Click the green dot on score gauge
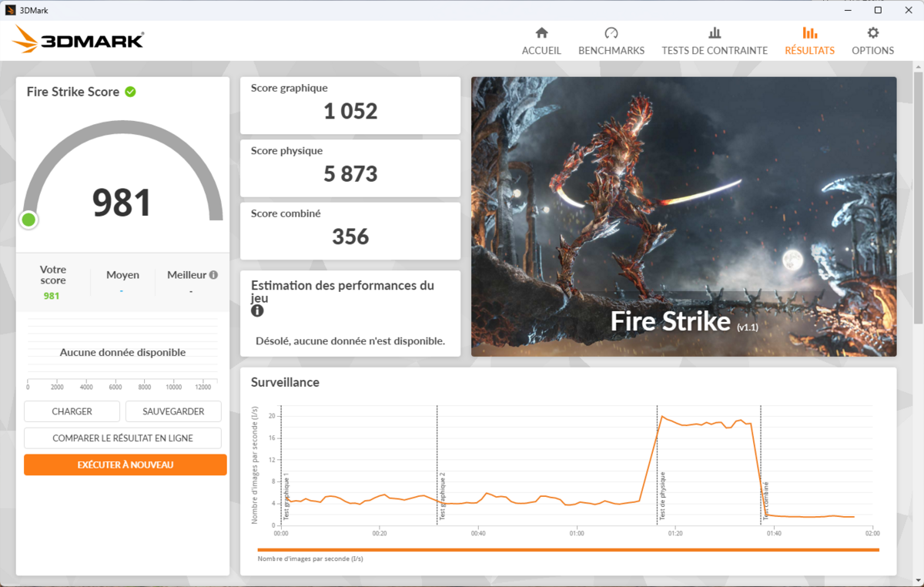Image resolution: width=924 pixels, height=587 pixels. (28, 220)
